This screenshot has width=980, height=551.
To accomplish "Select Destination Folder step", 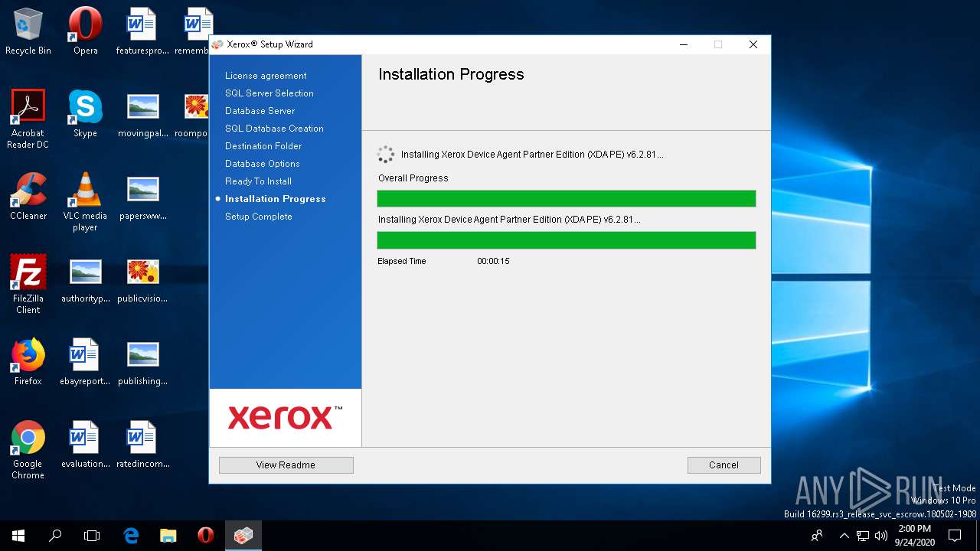I will [x=263, y=146].
